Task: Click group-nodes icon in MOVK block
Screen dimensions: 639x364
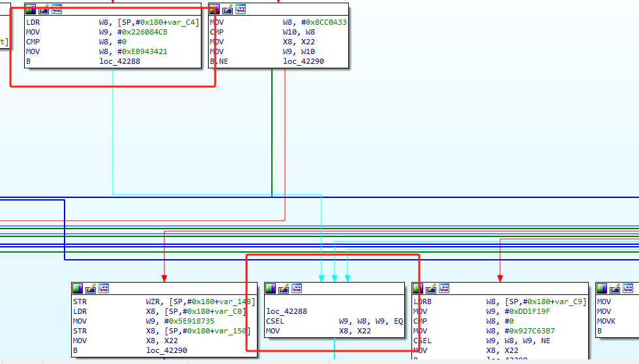Action: 628,288
